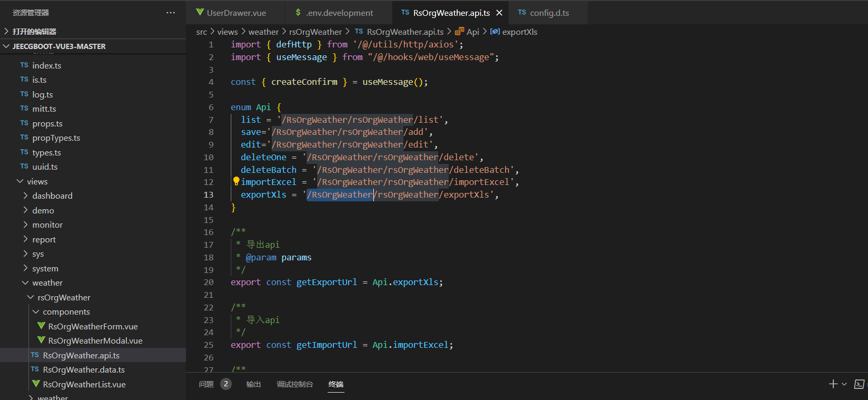
Task: Expand the dashboard folder
Action: pyautogui.click(x=93, y=196)
